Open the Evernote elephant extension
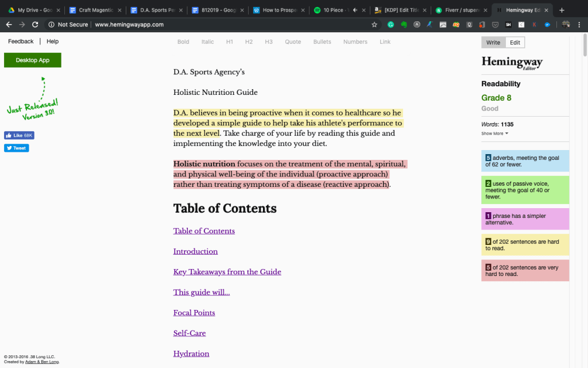 404,25
